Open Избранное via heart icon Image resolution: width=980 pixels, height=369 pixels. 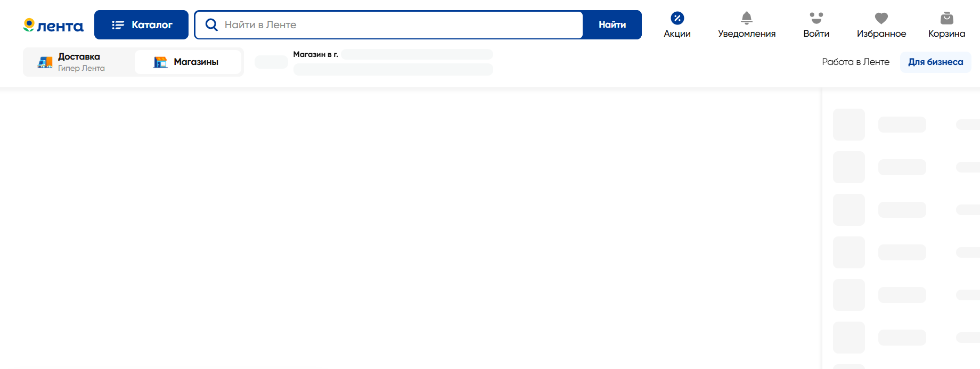[881, 18]
